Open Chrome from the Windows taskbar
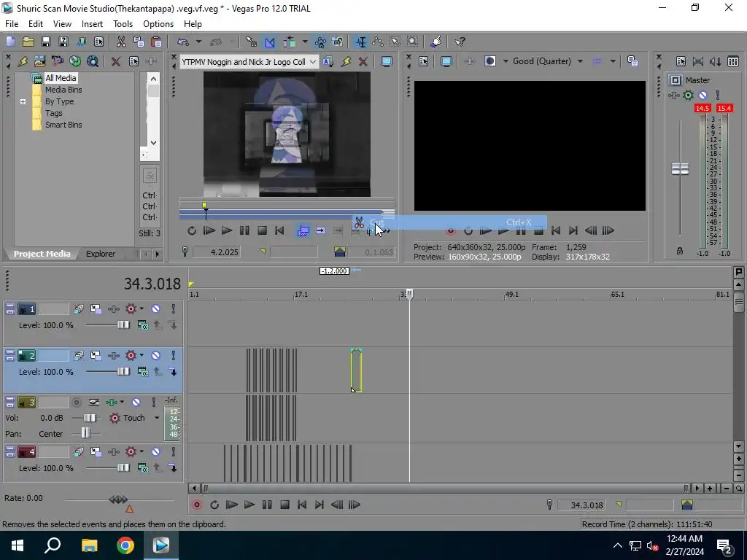 click(125, 545)
